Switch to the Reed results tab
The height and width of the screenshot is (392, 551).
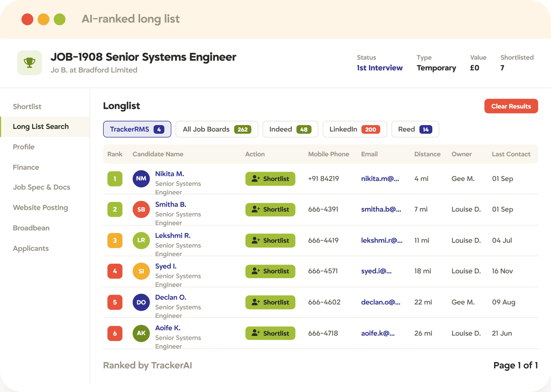(415, 129)
